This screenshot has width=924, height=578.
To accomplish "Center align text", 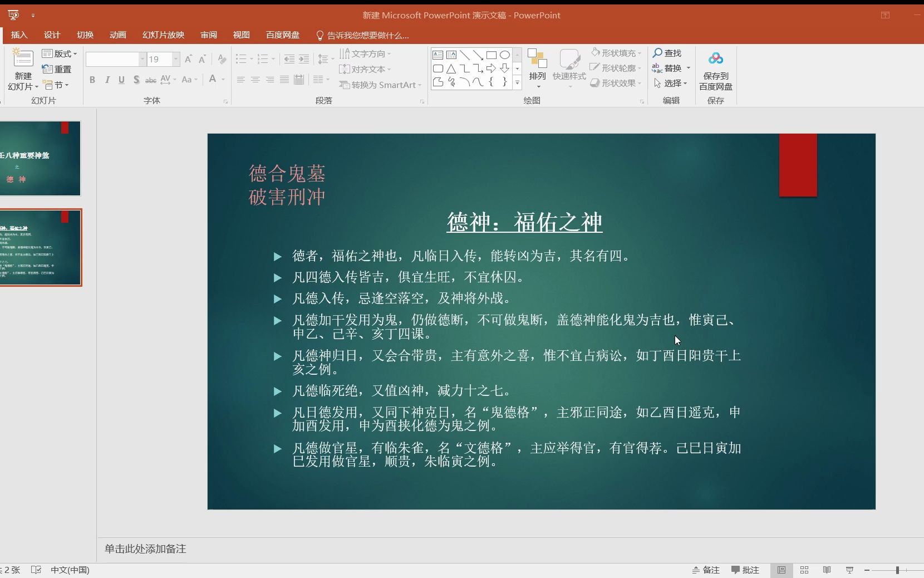I will tap(255, 80).
